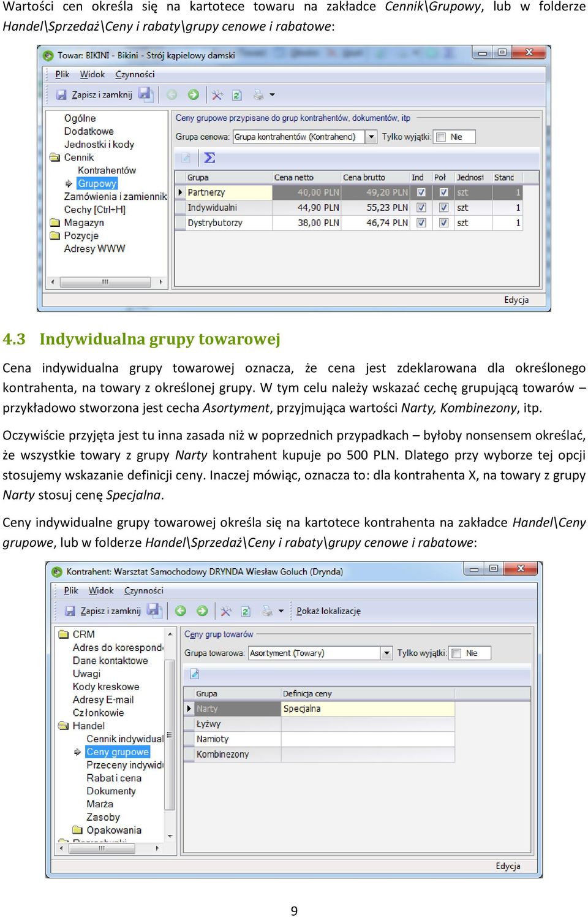The image size is (588, 917).
Task: Click green forward arrow in Kontrahent toolbar
Action: click(x=202, y=611)
